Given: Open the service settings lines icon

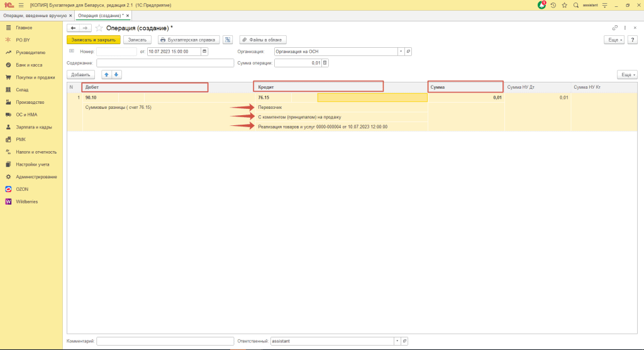Looking at the screenshot, I should pos(604,5).
